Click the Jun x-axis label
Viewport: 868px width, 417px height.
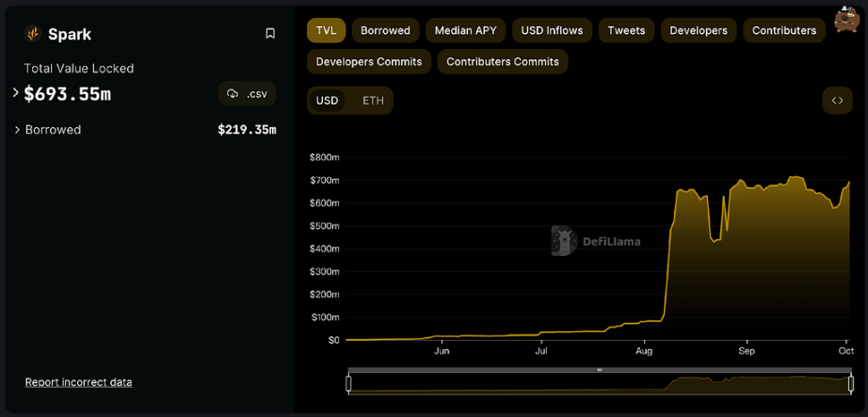(x=442, y=351)
